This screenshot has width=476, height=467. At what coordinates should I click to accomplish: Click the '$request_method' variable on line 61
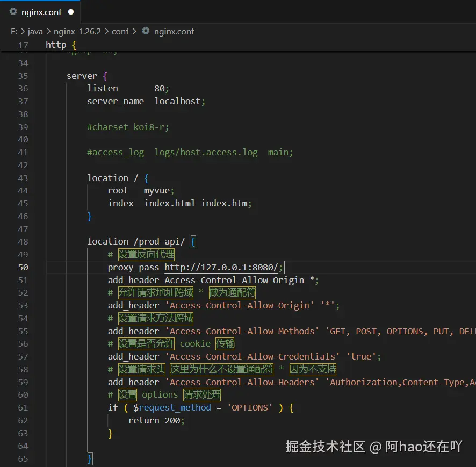(x=172, y=407)
